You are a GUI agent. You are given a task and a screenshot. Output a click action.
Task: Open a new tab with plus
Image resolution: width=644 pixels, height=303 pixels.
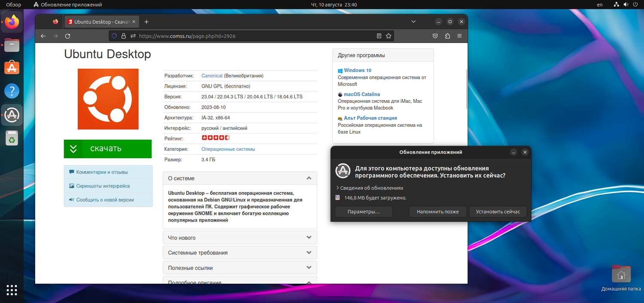coord(146,21)
